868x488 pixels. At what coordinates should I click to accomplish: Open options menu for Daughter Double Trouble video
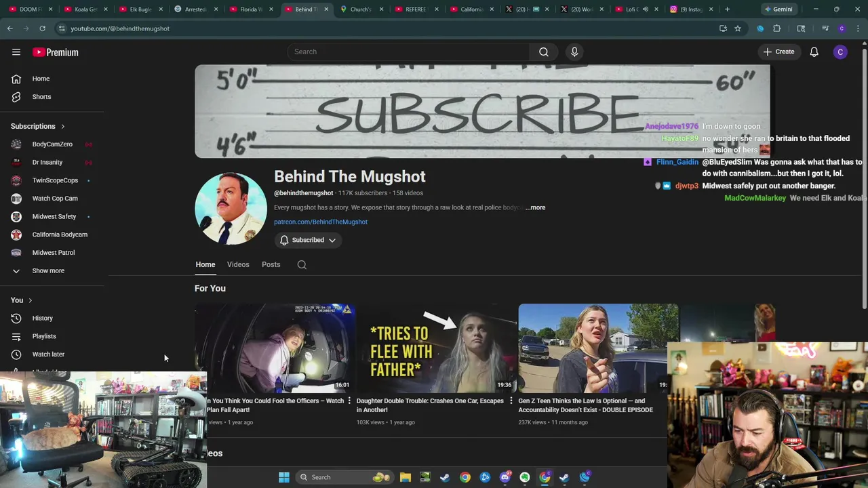(511, 401)
